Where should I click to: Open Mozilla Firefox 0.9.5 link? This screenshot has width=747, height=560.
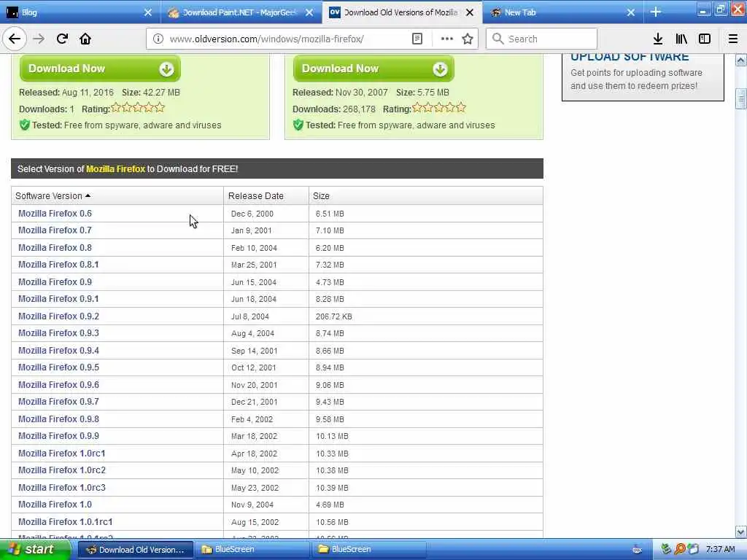pos(58,367)
